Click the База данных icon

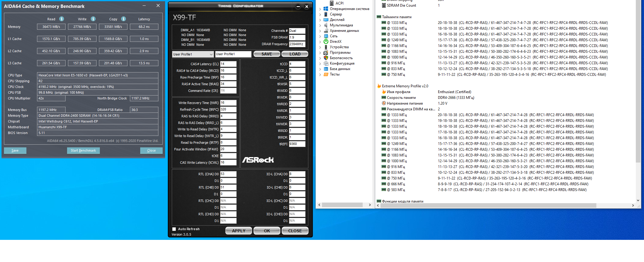[326, 69]
